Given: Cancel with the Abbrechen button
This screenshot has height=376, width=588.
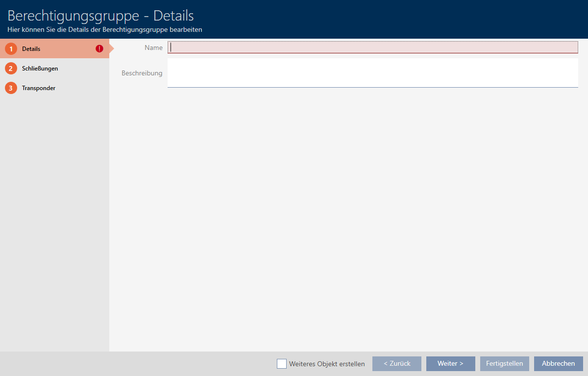Looking at the screenshot, I should (x=558, y=364).
